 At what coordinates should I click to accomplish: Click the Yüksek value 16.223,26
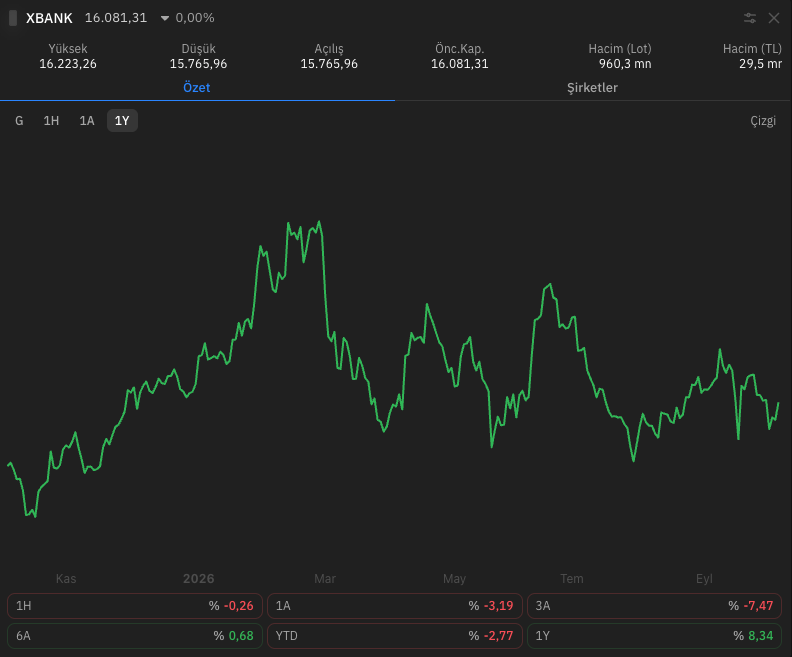click(68, 64)
